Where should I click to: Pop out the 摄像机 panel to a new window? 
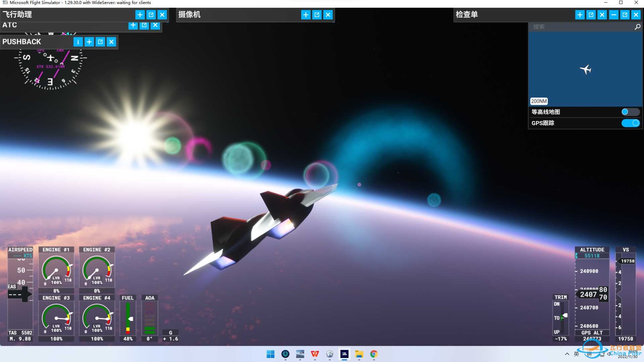click(x=317, y=15)
